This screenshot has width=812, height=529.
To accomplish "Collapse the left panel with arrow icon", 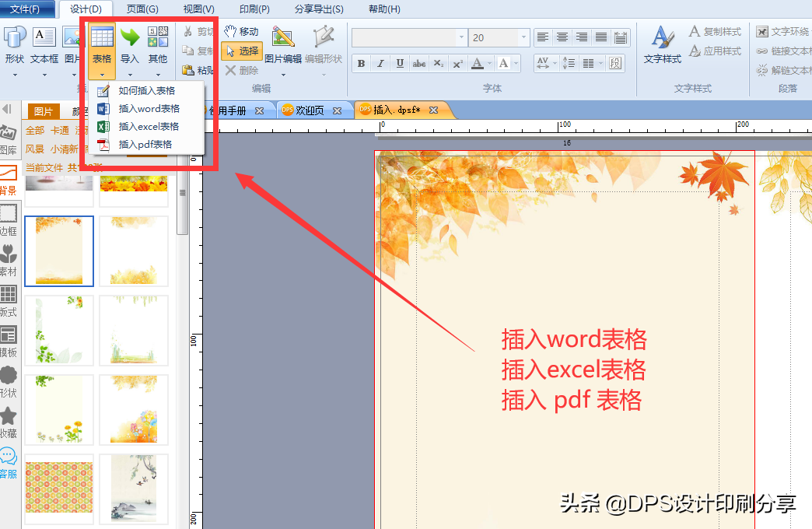I will [7, 109].
